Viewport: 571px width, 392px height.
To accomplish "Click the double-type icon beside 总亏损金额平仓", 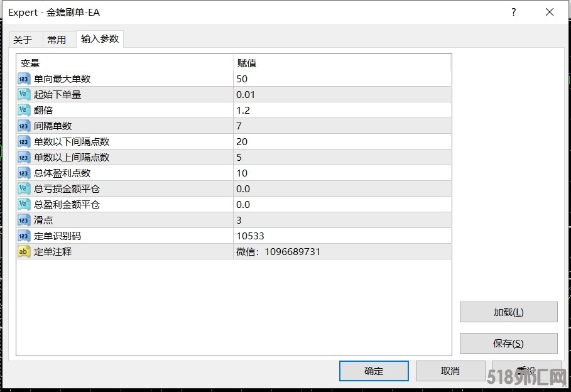I will click(x=24, y=188).
